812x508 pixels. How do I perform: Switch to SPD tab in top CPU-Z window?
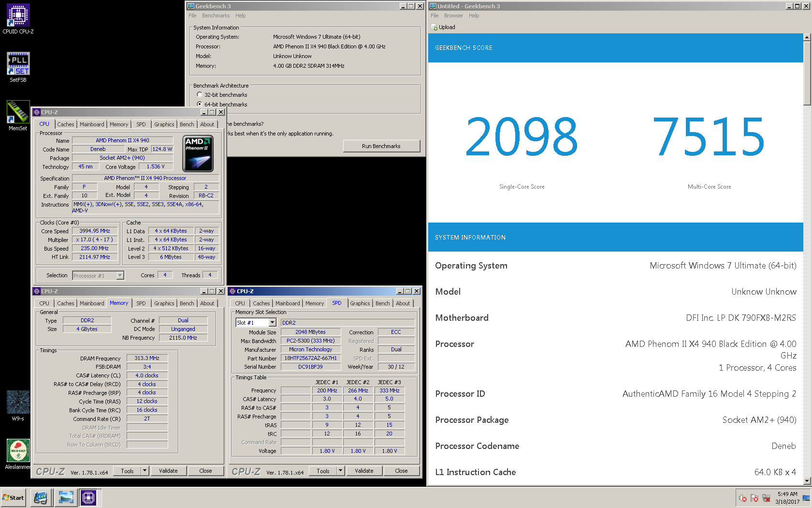(141, 124)
